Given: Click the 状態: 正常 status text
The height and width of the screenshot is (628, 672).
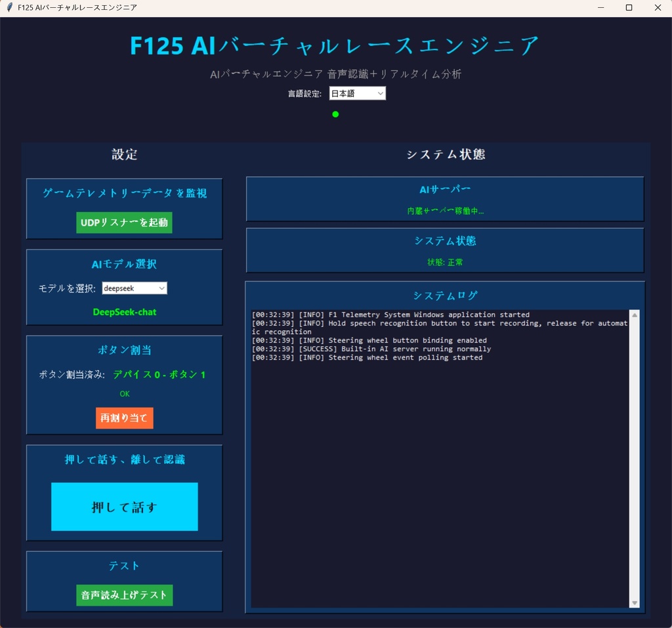Looking at the screenshot, I should click(445, 262).
